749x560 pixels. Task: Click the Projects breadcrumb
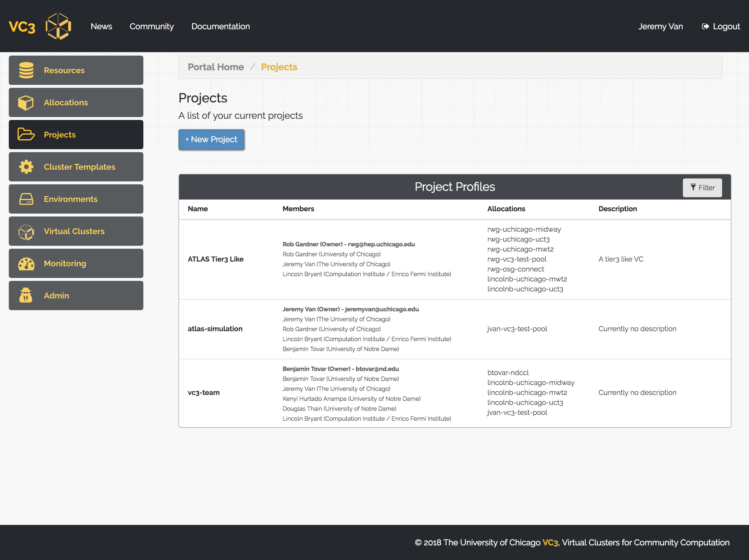pos(279,67)
